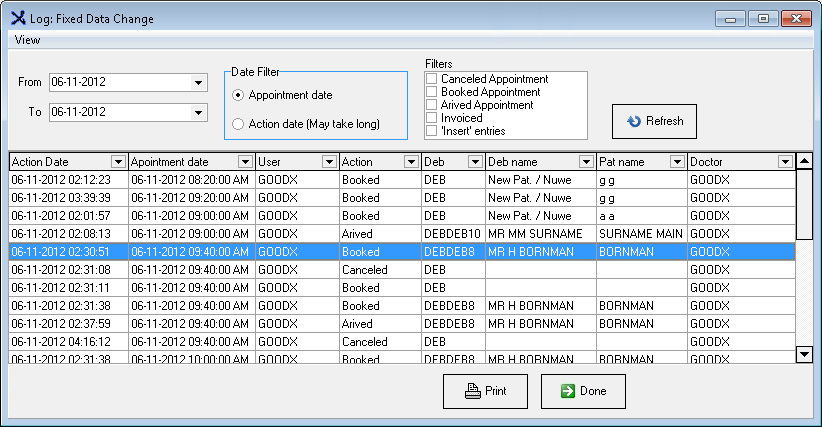Check the 'Insert' entries filter

tap(431, 131)
